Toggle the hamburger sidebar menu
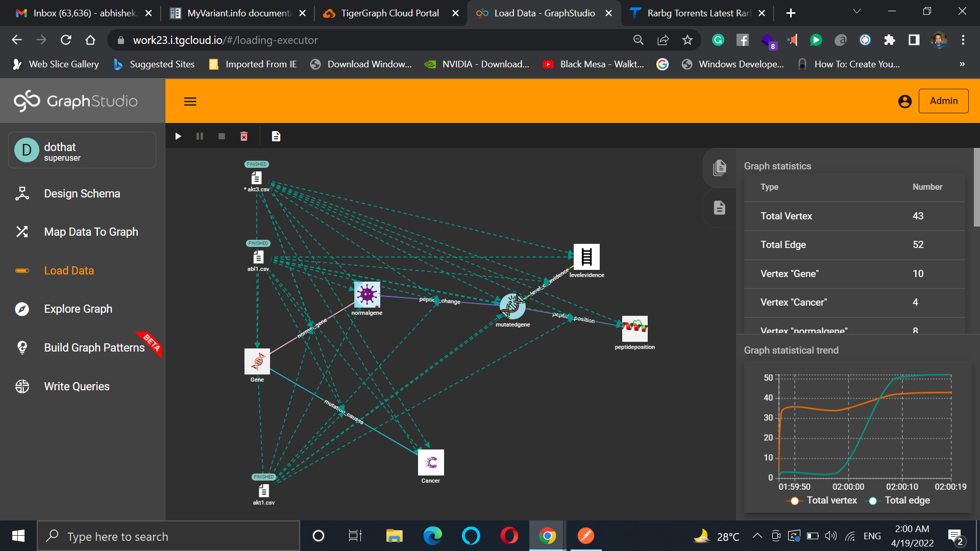 click(190, 102)
